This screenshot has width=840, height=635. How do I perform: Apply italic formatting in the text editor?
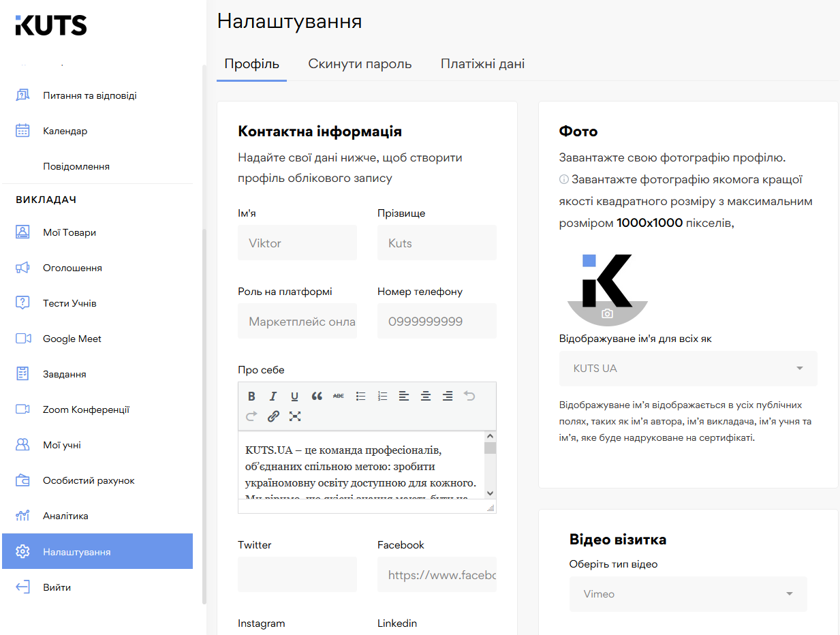[273, 396]
